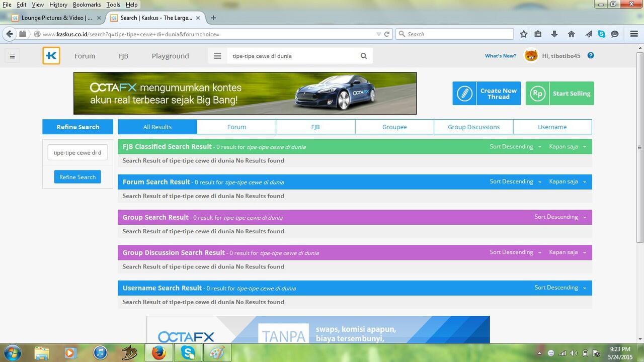Click the Firefox search bar field

(x=454, y=34)
